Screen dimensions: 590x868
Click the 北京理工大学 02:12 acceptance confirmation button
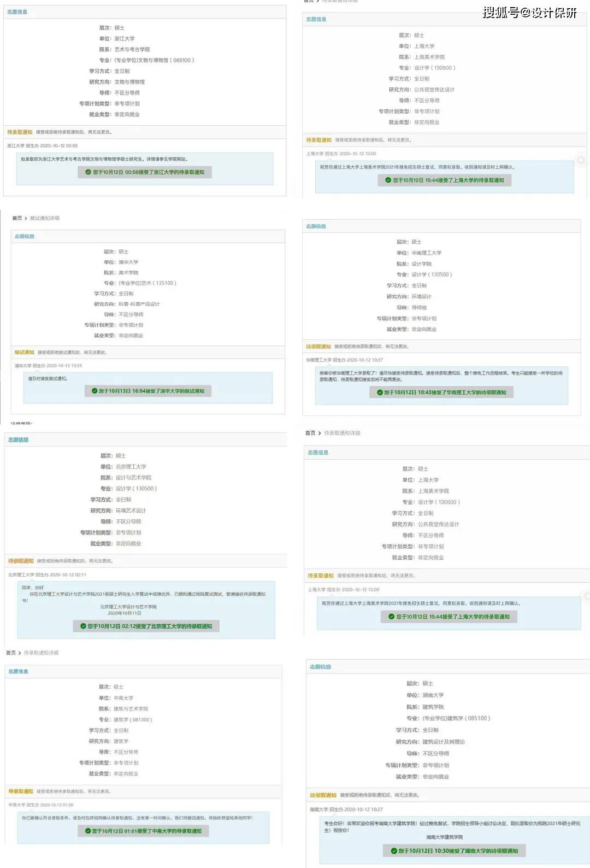point(146,626)
